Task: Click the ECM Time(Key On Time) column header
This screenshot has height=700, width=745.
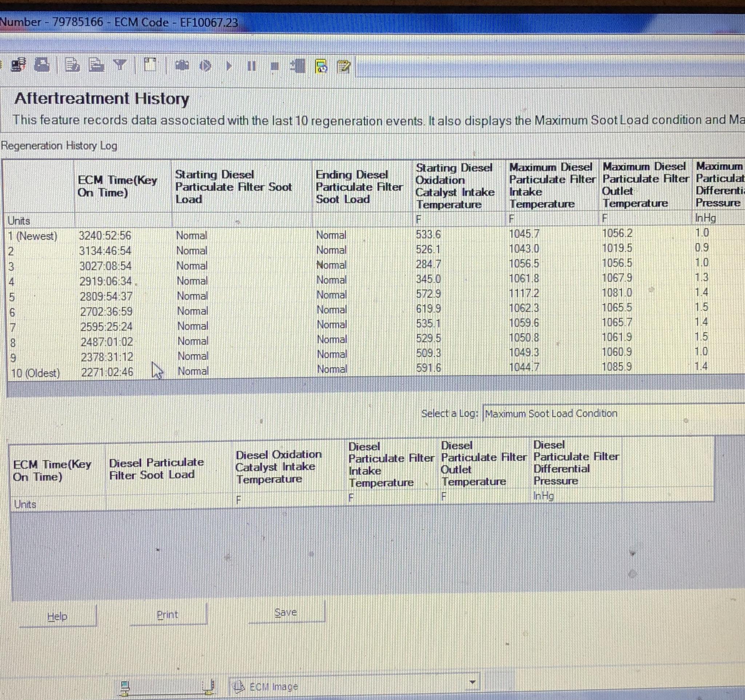Action: pos(117,186)
